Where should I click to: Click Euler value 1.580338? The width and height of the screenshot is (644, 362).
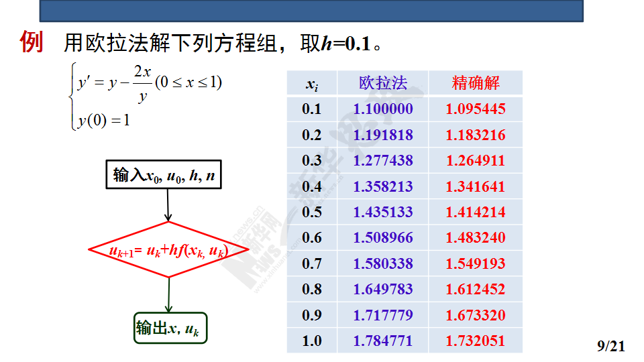383,263
